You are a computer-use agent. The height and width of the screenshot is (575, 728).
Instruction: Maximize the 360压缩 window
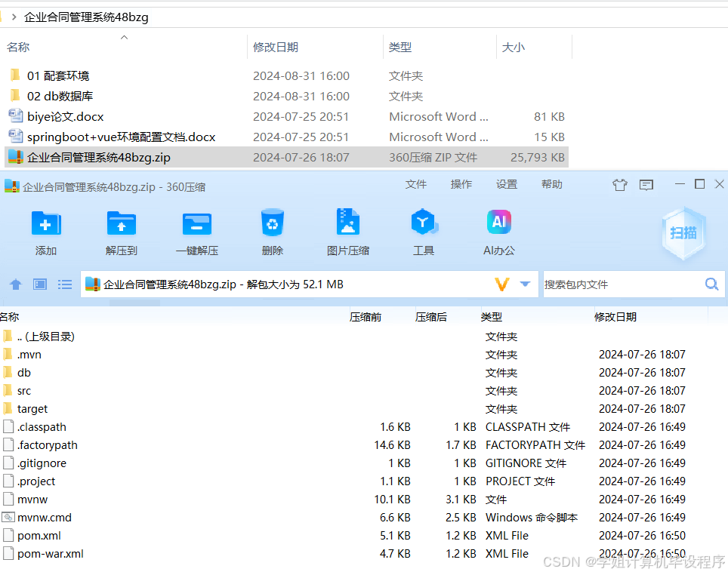[699, 184]
